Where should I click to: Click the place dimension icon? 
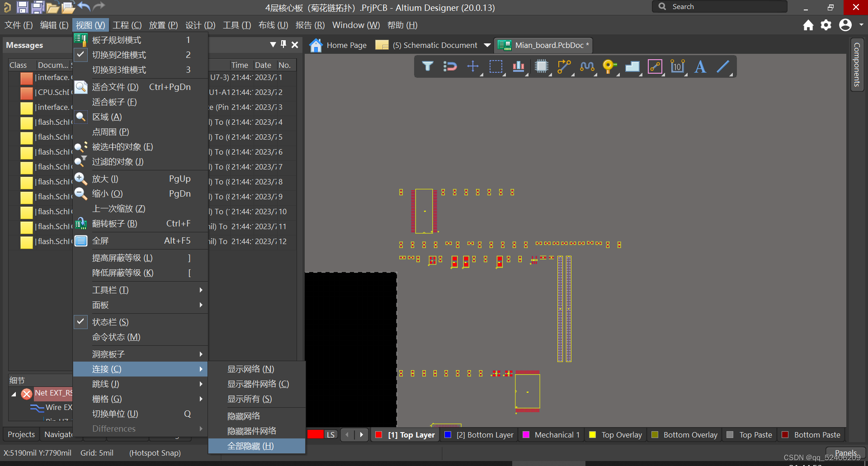click(677, 66)
